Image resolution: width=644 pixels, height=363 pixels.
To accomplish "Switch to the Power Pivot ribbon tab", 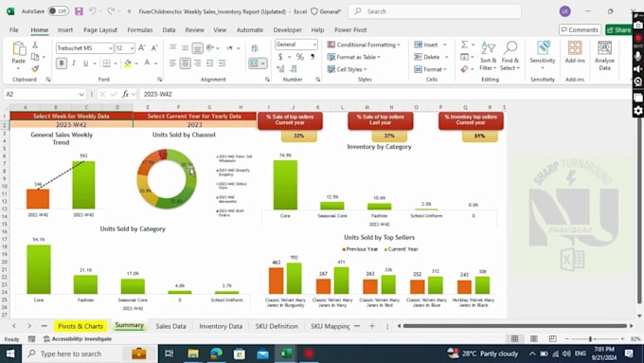I will (350, 30).
